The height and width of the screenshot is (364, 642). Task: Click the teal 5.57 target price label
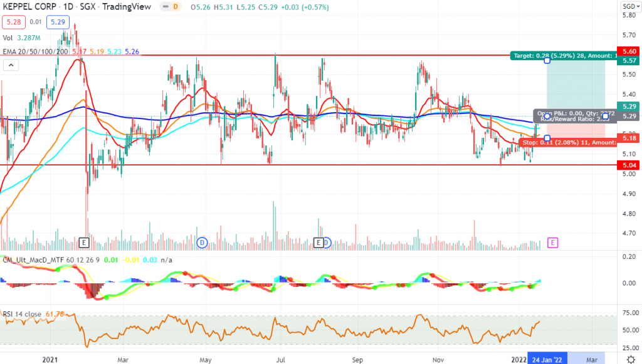tap(629, 61)
